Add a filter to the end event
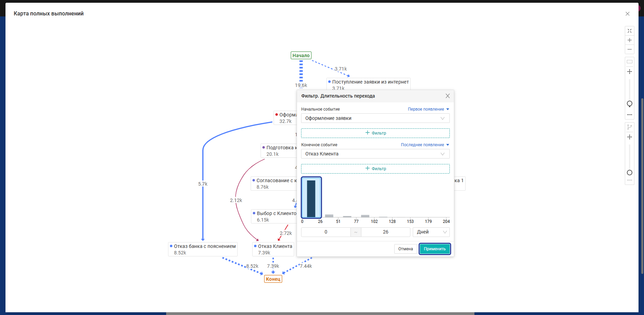The height and width of the screenshot is (315, 644). click(375, 168)
